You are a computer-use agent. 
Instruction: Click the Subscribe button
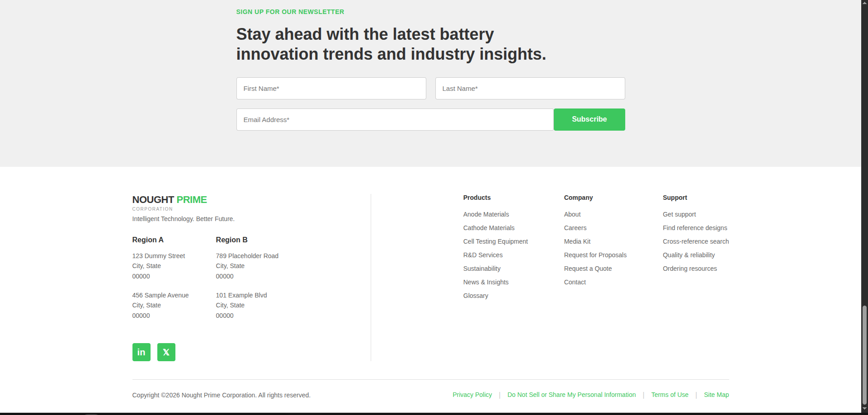point(589,119)
